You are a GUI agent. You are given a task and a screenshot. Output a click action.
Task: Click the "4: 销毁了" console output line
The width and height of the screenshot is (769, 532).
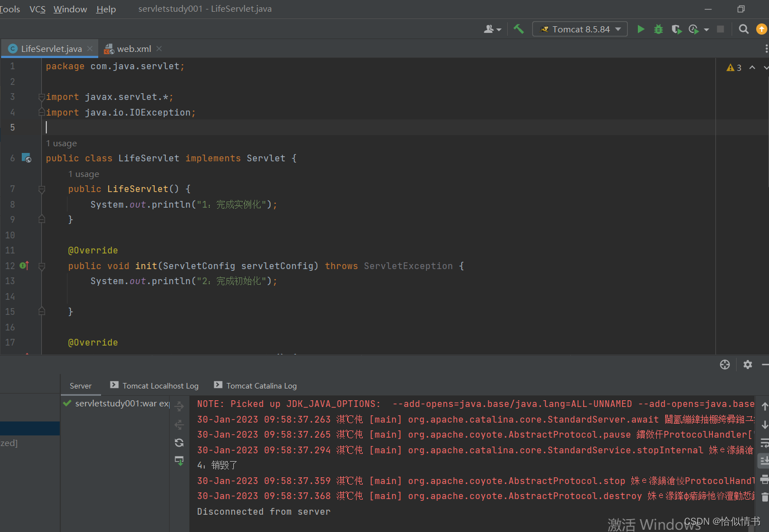click(x=217, y=465)
